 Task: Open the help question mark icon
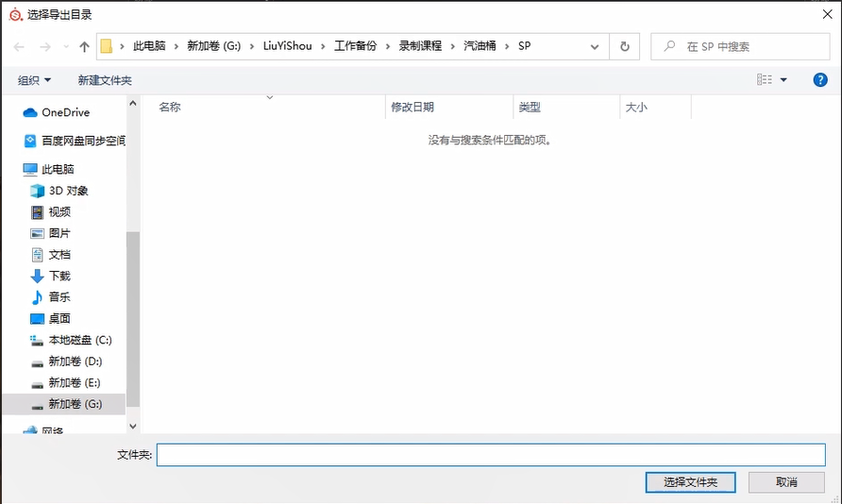point(820,80)
